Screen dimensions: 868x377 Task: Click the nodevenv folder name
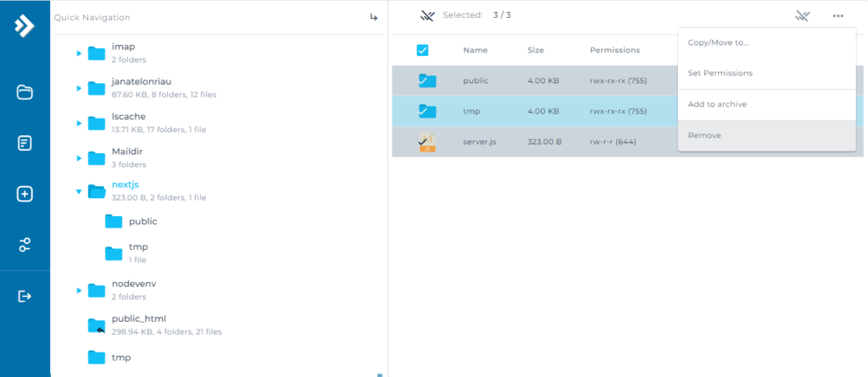pyautogui.click(x=134, y=284)
